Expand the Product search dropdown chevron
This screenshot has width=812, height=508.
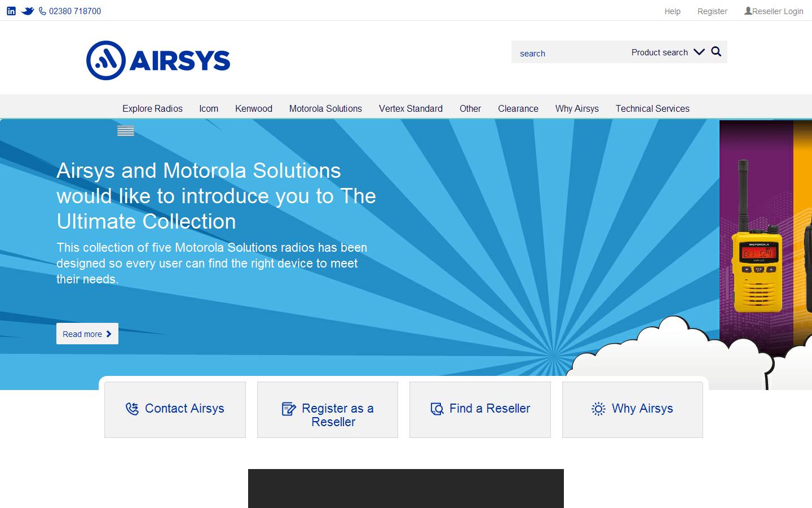click(x=699, y=51)
